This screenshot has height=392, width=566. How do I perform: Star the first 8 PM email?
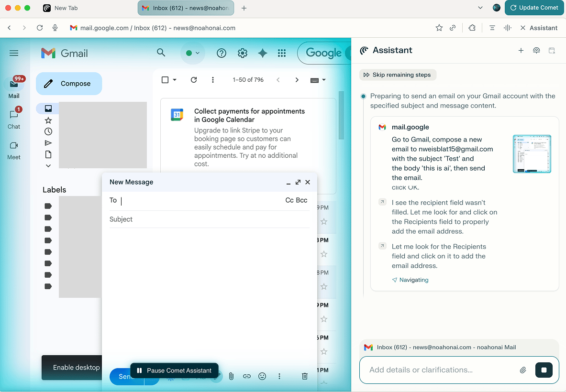click(x=324, y=254)
